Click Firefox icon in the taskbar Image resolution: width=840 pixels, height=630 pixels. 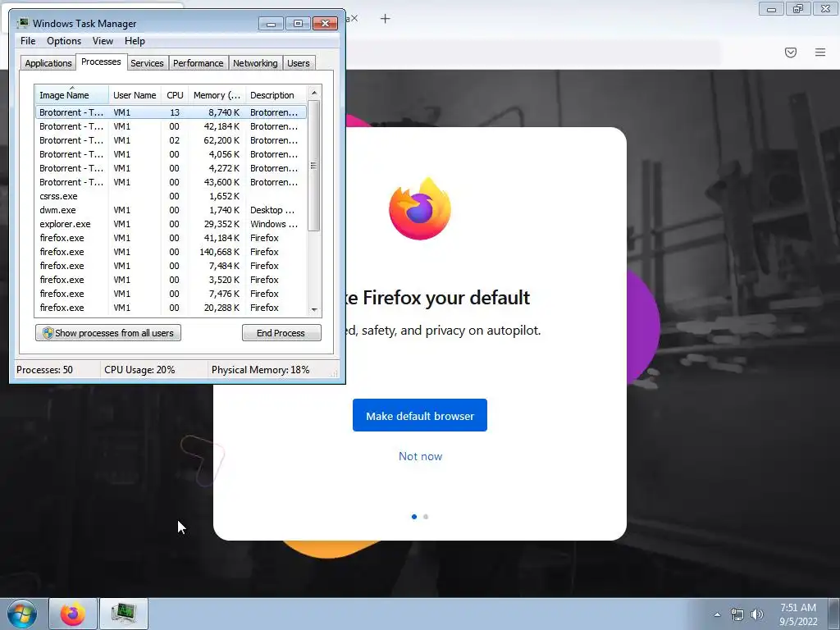point(73,614)
